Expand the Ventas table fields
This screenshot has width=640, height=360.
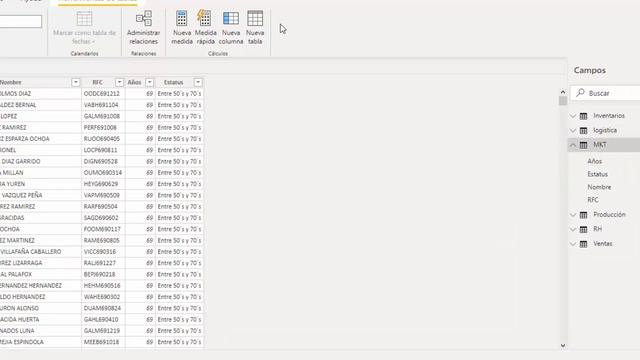tap(573, 244)
